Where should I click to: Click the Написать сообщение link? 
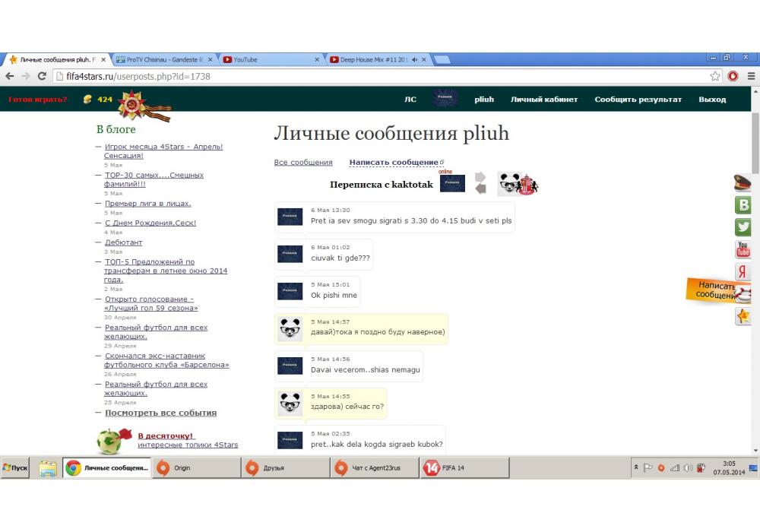pyautogui.click(x=394, y=163)
